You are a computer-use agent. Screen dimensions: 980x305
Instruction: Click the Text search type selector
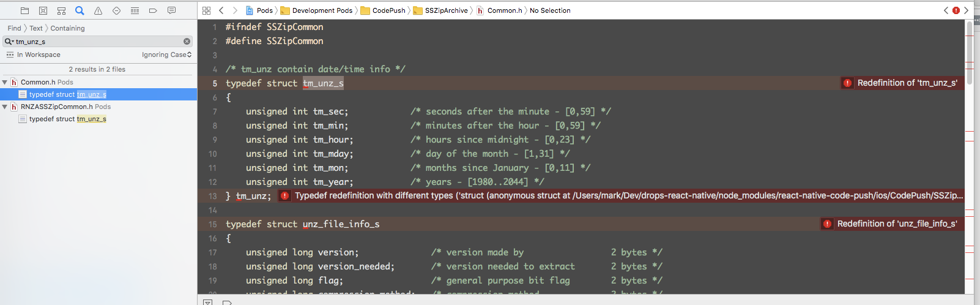tap(36, 28)
